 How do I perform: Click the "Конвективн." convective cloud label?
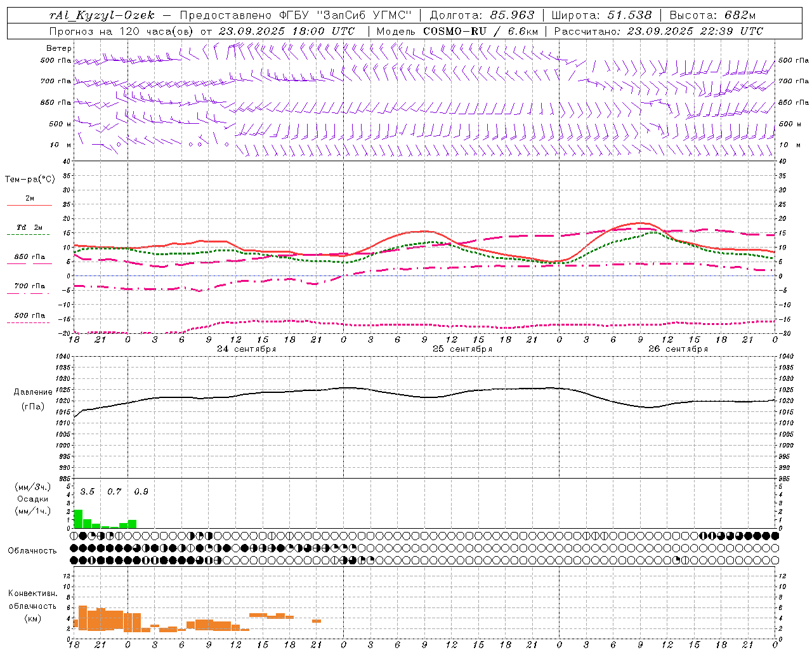(x=32, y=594)
